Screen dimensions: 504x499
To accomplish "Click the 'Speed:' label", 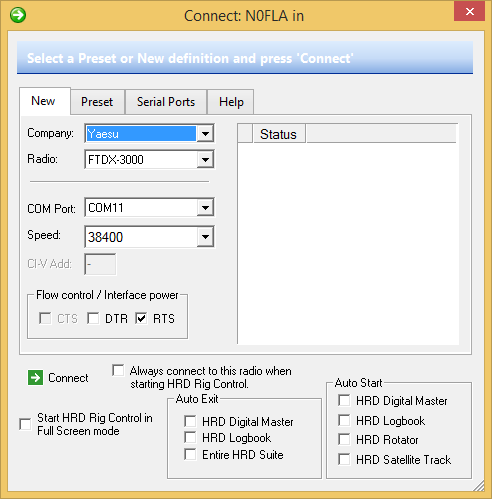I will [44, 235].
